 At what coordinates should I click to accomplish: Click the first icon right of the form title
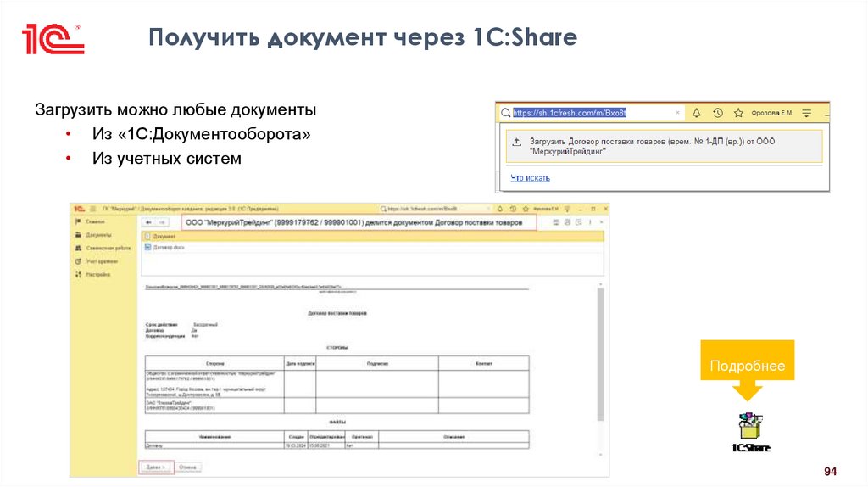click(556, 222)
